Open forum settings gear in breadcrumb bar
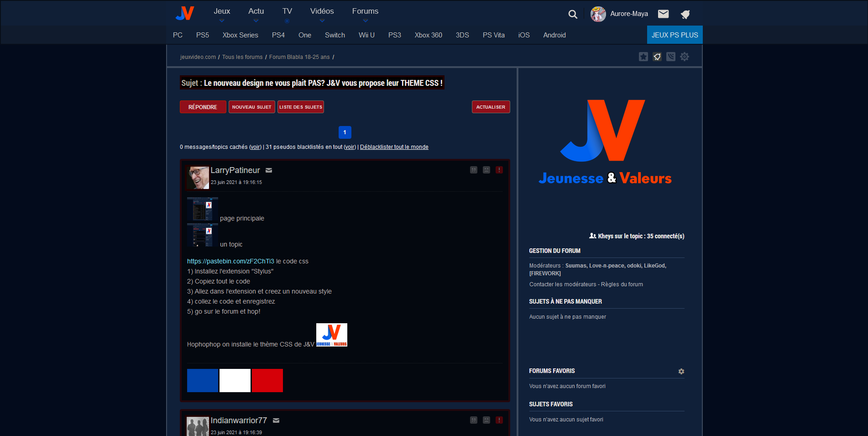This screenshot has height=436, width=868. pos(685,57)
